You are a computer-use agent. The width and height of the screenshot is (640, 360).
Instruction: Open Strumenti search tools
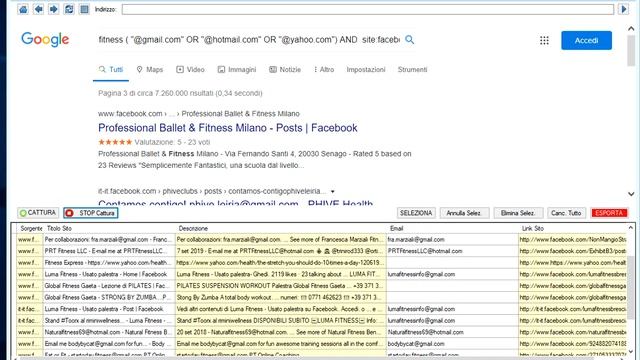pyautogui.click(x=412, y=70)
